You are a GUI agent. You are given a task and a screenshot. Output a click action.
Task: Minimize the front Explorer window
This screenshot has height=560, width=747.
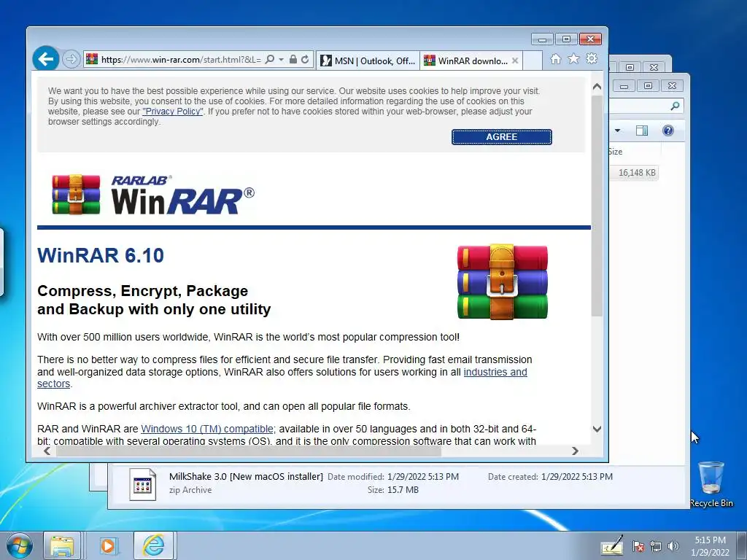click(x=624, y=86)
